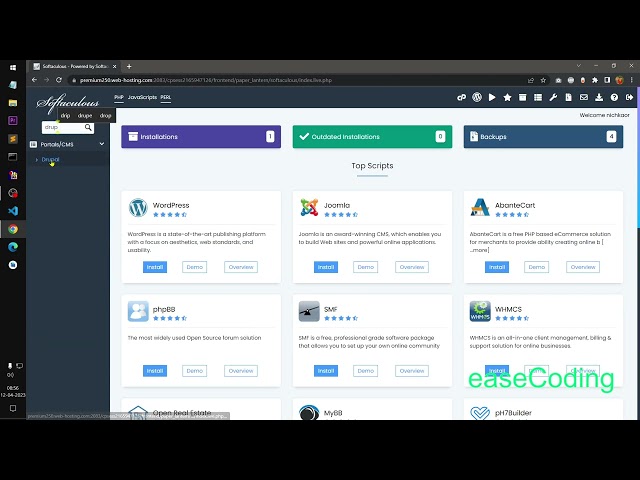Open the Outdated Installations panel
The height and width of the screenshot is (480, 640).
tap(372, 137)
